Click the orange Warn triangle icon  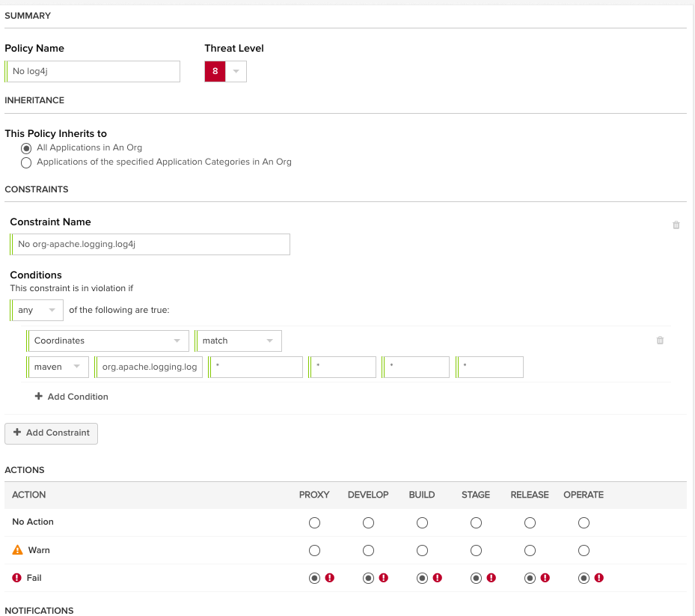tap(18, 550)
